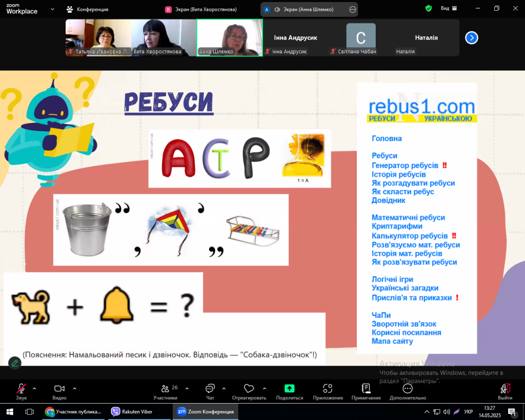Select Анна Шлемко video thumbnail

tap(230, 37)
